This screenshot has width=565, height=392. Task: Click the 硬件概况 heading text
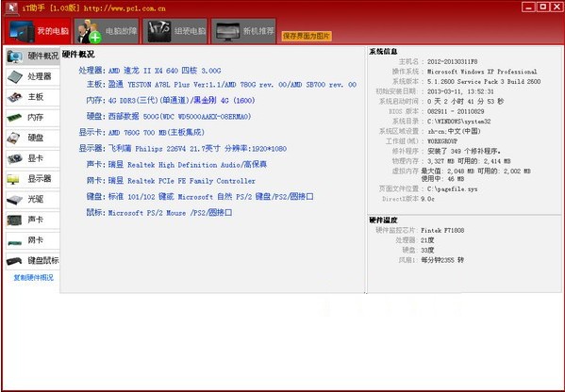[78, 55]
